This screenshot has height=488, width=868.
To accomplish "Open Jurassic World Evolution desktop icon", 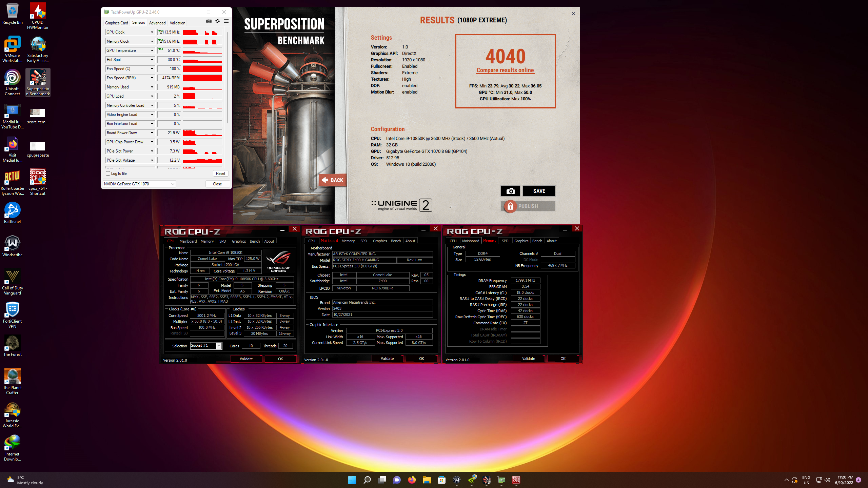I will [x=13, y=415].
